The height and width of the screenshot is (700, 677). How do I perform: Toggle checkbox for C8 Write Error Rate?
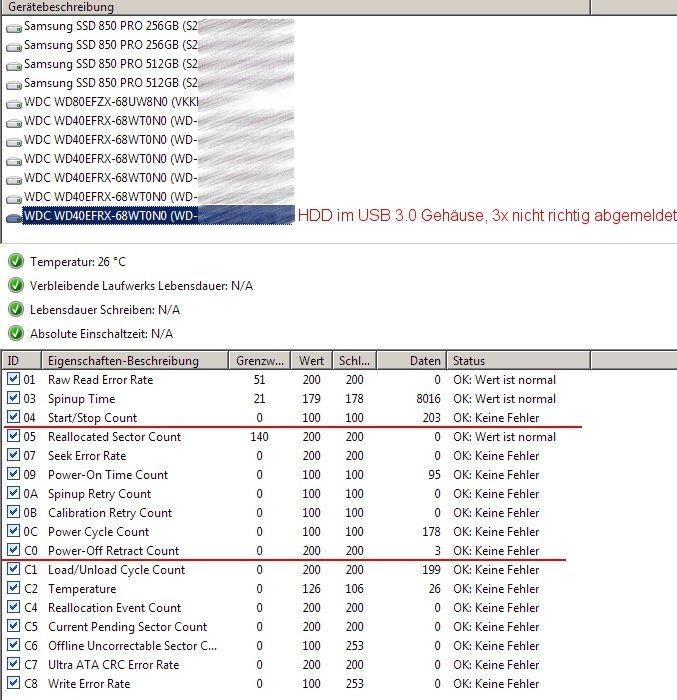pos(13,683)
